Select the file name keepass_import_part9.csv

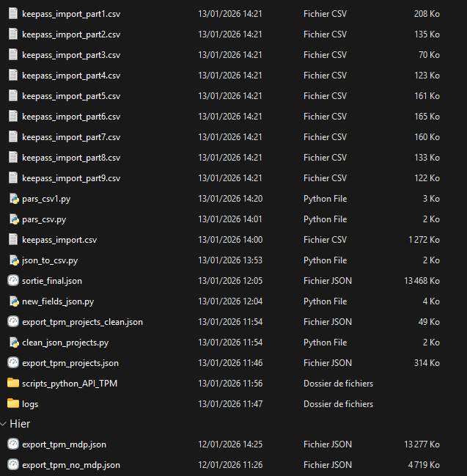tap(71, 178)
